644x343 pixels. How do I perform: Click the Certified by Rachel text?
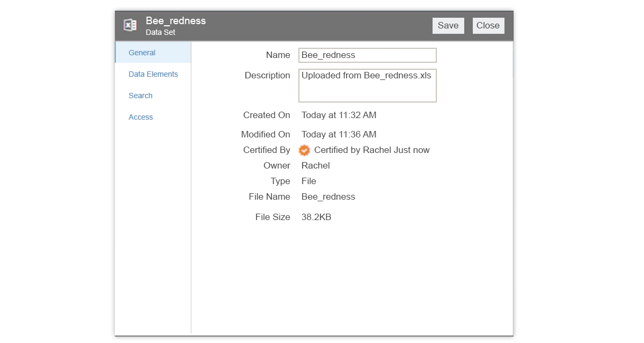point(372,150)
